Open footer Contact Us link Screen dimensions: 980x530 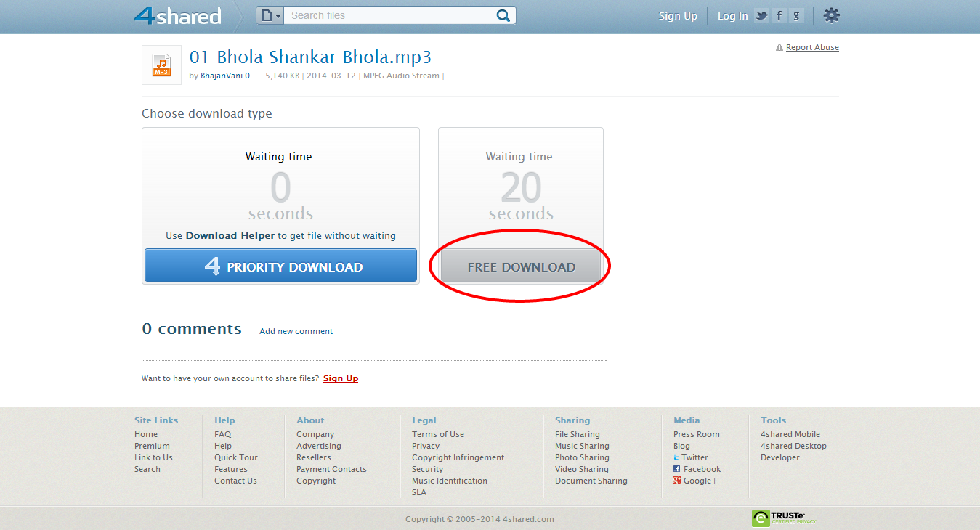[x=235, y=481]
